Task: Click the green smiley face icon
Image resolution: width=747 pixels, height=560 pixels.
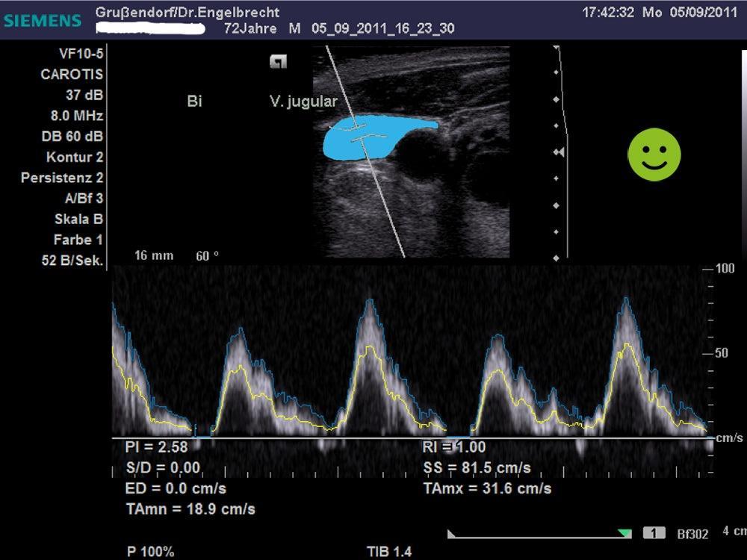Action: point(654,155)
